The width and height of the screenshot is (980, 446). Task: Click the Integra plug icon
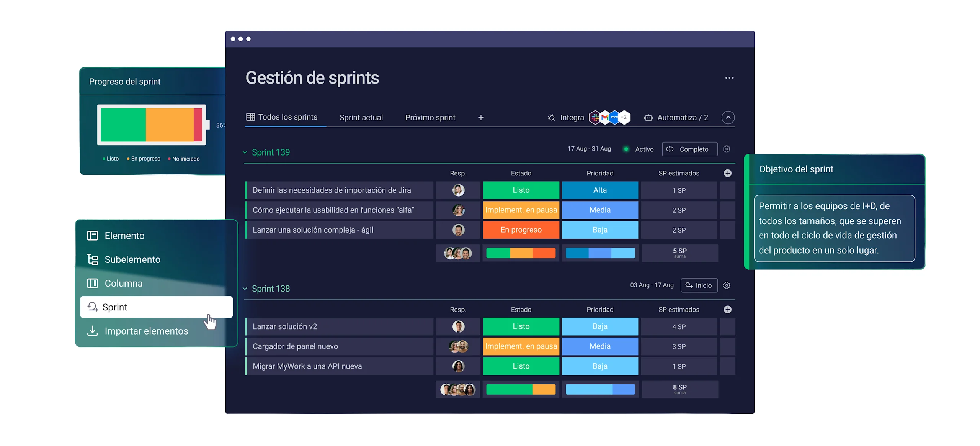tap(551, 117)
